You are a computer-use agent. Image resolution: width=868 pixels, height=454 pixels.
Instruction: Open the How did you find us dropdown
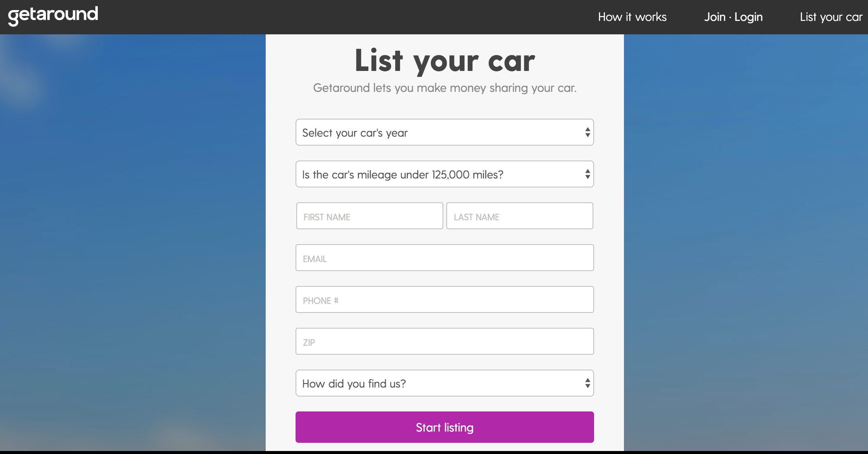pos(429,383)
